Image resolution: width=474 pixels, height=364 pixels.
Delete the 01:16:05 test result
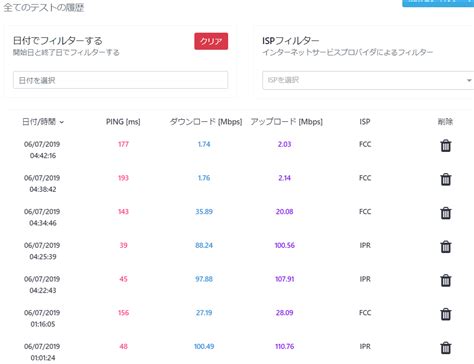pyautogui.click(x=446, y=314)
